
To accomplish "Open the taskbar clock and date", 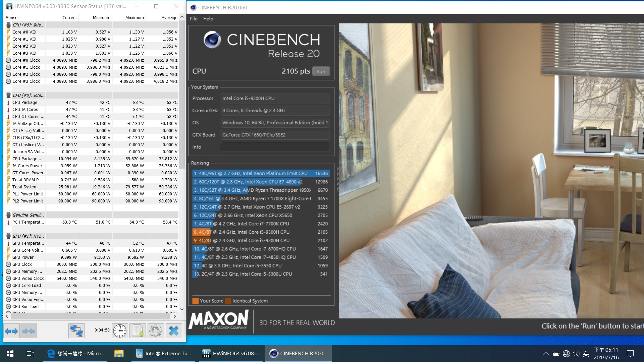I will (x=606, y=354).
